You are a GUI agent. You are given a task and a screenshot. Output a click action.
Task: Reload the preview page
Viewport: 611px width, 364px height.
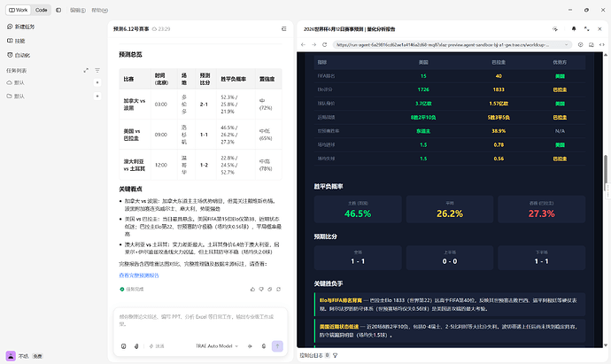[x=325, y=45]
